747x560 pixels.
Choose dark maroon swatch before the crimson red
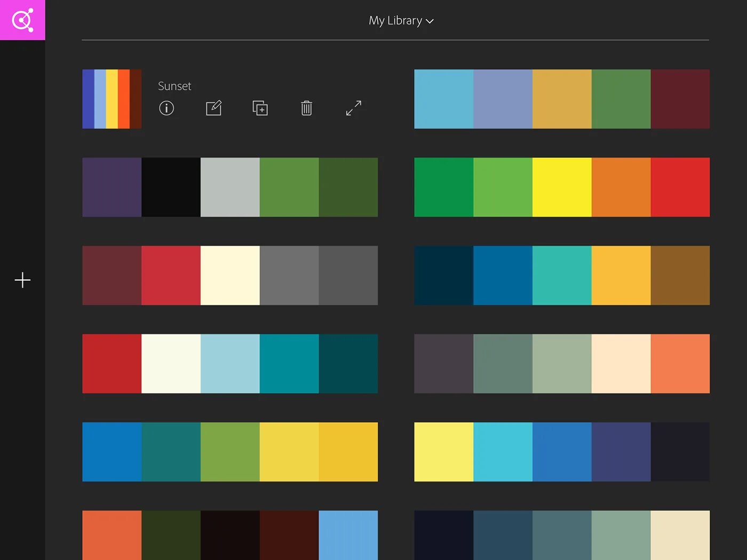(112, 275)
